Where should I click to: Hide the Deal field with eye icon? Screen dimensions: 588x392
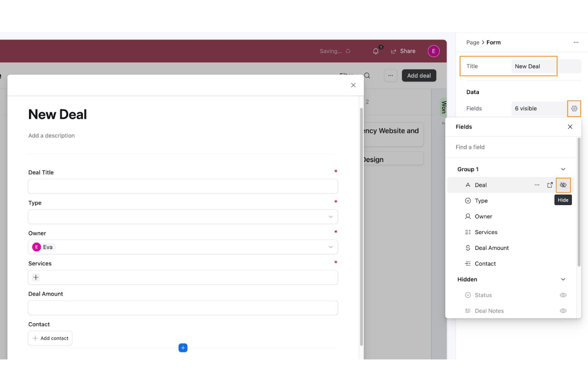click(x=563, y=185)
